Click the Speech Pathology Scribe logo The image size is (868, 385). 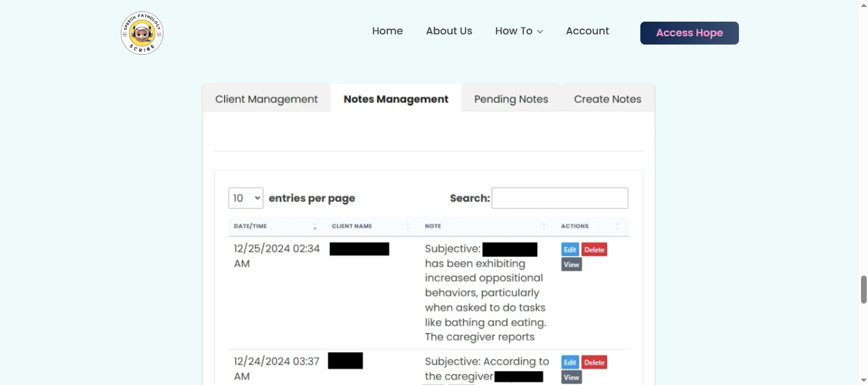(x=142, y=33)
